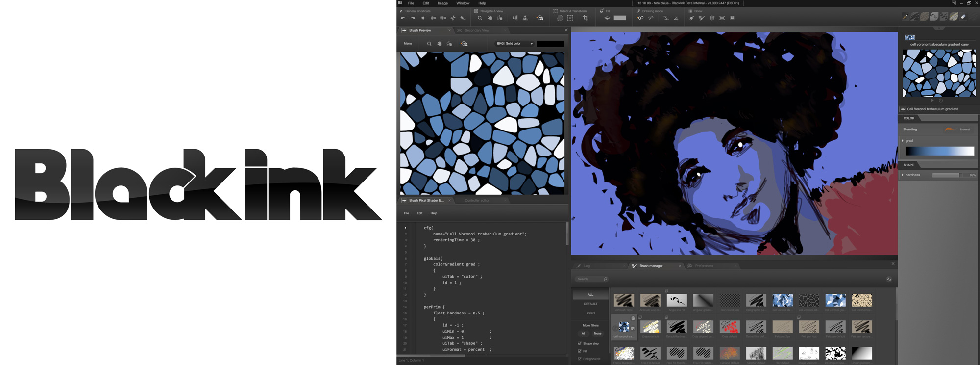Screen dimensions: 980x365
Task: Expand the brush shelf chevron below brush icons
Action: [939, 28]
